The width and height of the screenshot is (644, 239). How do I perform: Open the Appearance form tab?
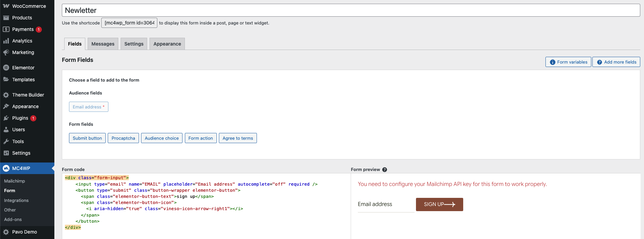pos(167,44)
